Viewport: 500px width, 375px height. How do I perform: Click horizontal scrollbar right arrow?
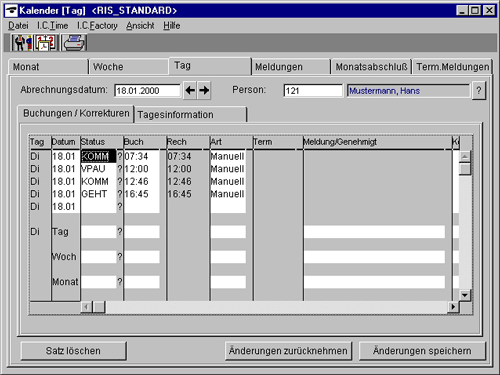pyautogui.click(x=453, y=307)
